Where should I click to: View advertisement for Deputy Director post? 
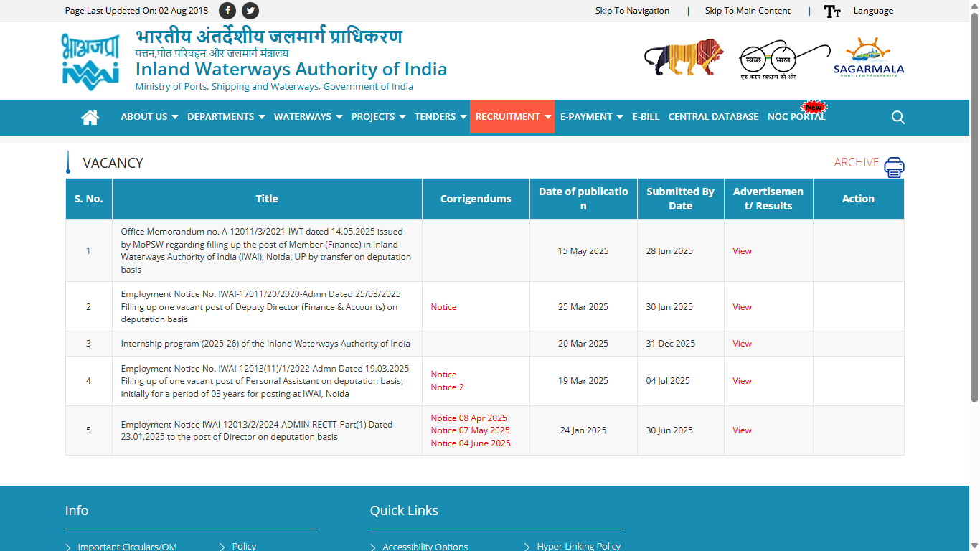(742, 307)
